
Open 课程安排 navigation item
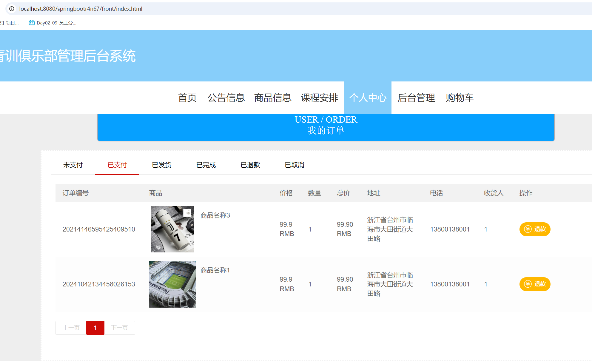click(x=319, y=98)
